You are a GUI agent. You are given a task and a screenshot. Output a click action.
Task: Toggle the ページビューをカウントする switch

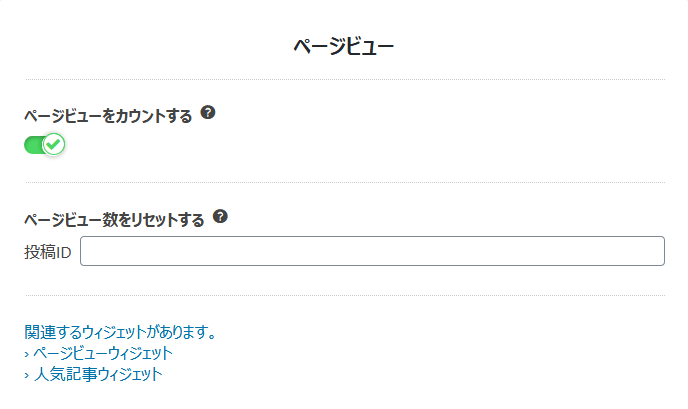[x=44, y=144]
